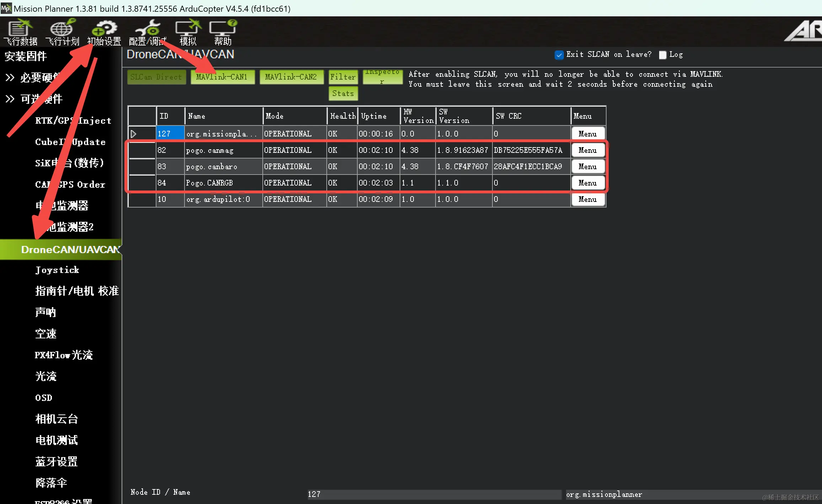822x504 pixels.
Task: Uncheck Exit SLCAN on leave checkbox
Action: [559, 55]
